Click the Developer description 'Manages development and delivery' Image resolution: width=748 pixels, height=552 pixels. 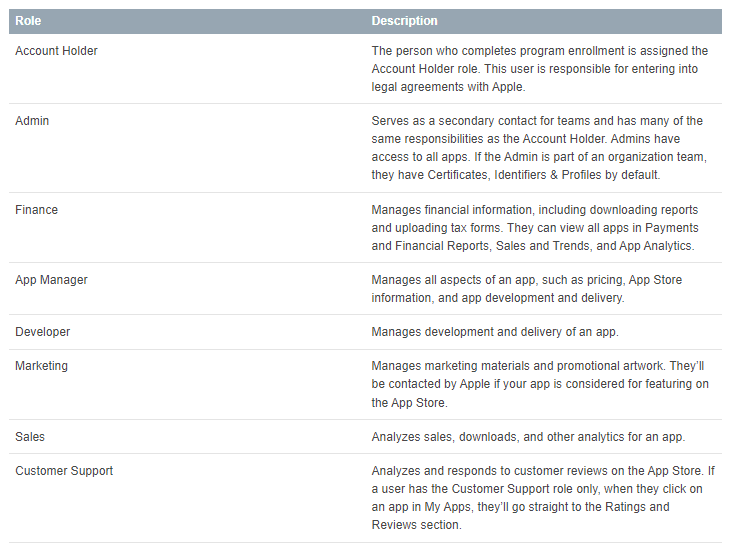point(495,332)
